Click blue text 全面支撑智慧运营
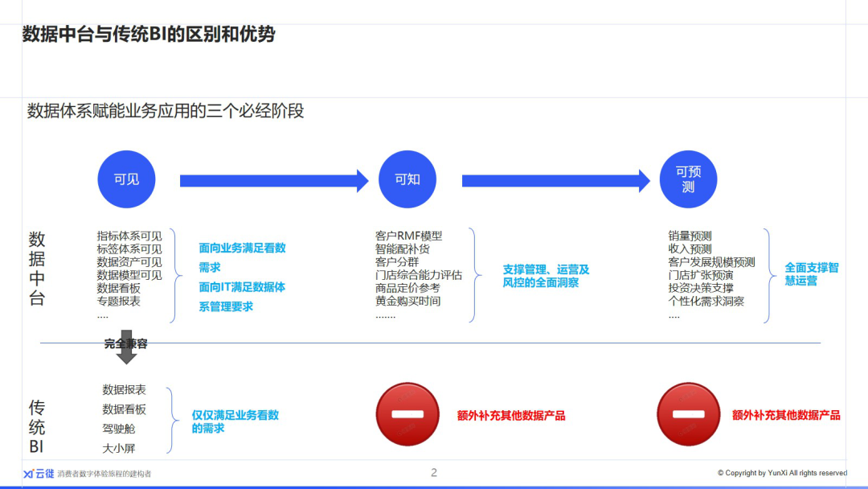 (x=812, y=274)
